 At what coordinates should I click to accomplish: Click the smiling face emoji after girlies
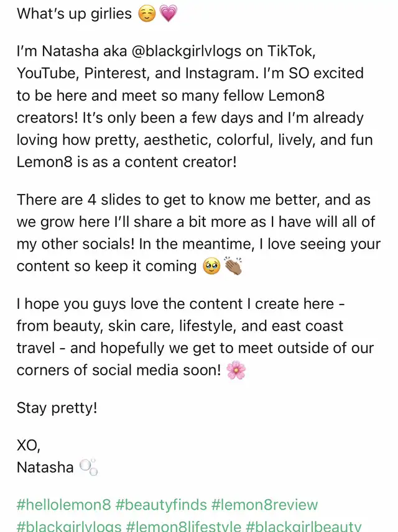point(147,14)
